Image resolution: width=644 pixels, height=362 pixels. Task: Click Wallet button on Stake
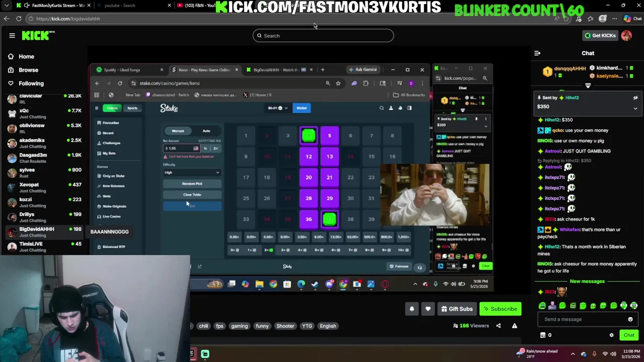pyautogui.click(x=301, y=108)
